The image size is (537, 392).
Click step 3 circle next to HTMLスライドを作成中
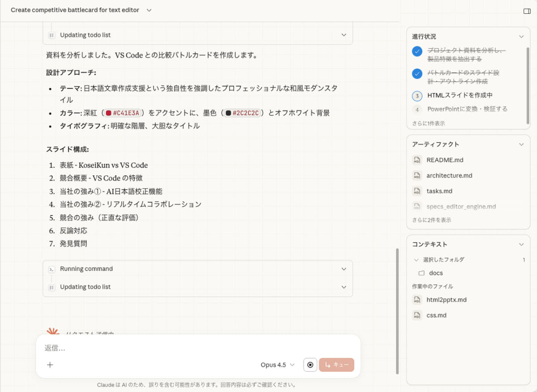pos(417,96)
